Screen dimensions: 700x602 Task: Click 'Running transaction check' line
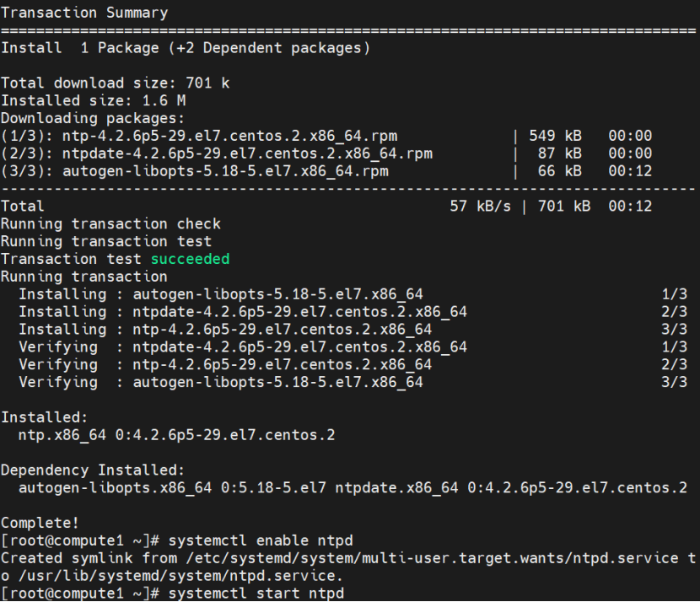point(110,223)
